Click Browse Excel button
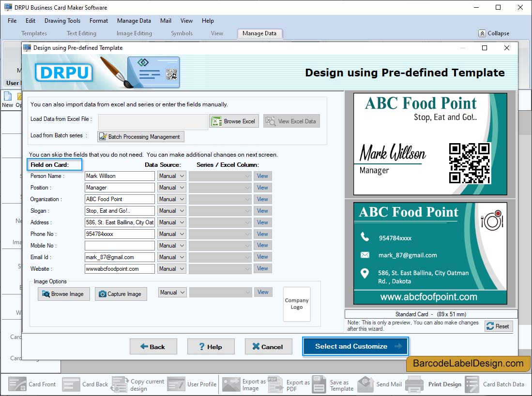The image size is (532, 396). click(234, 121)
